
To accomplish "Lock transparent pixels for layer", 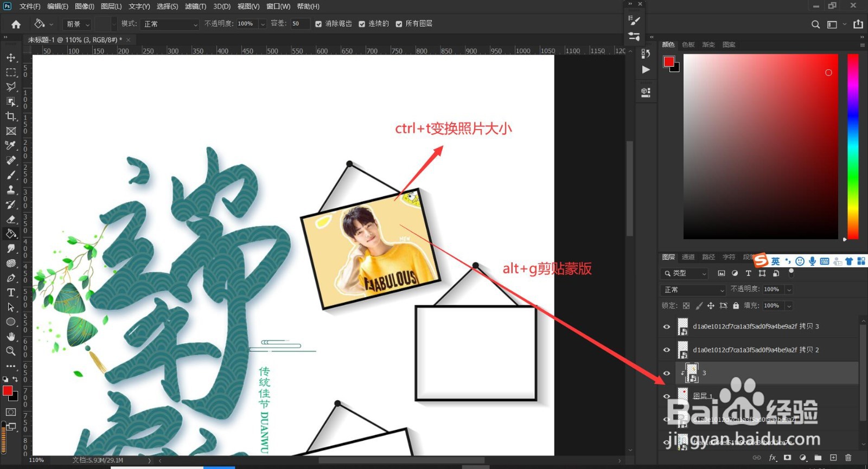I will (x=686, y=306).
